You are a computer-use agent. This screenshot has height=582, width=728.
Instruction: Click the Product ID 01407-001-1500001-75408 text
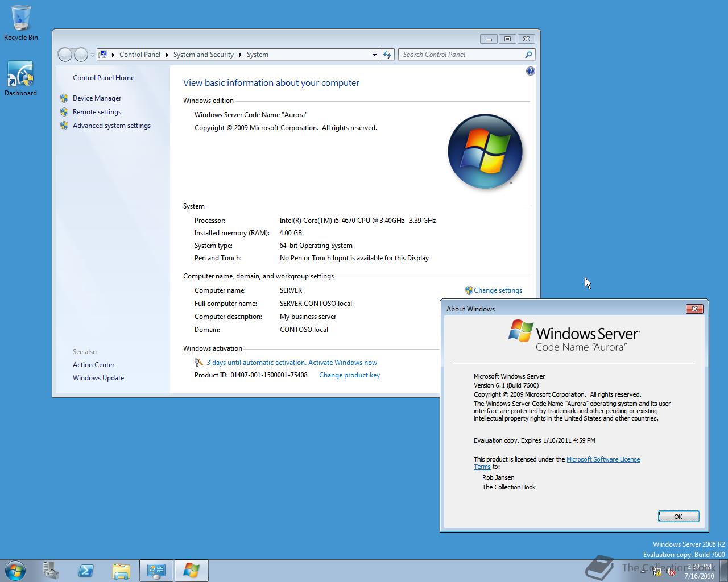(251, 375)
